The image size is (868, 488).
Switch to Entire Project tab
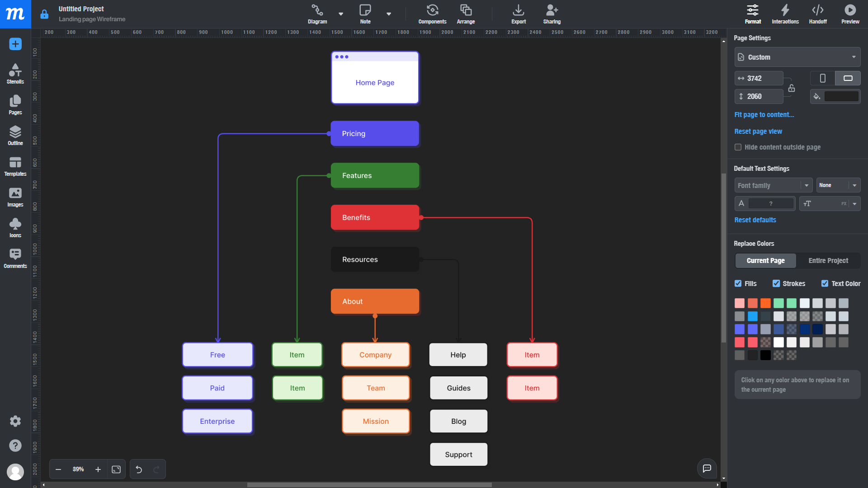828,261
